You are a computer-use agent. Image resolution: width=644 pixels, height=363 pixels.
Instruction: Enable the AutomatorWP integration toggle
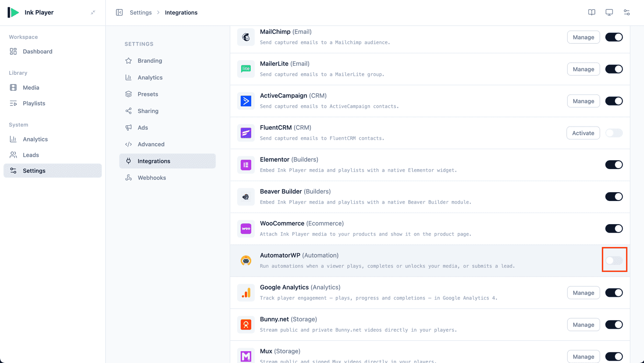pos(614,261)
